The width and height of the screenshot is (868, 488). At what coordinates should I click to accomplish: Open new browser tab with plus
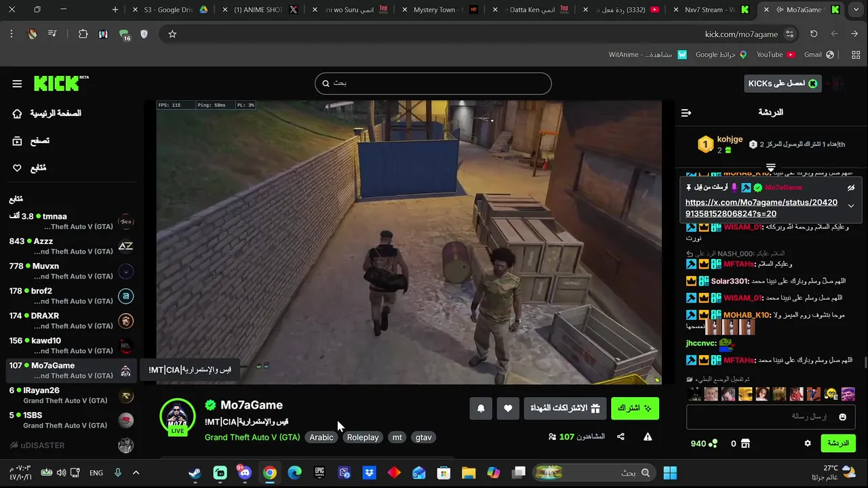tap(115, 9)
